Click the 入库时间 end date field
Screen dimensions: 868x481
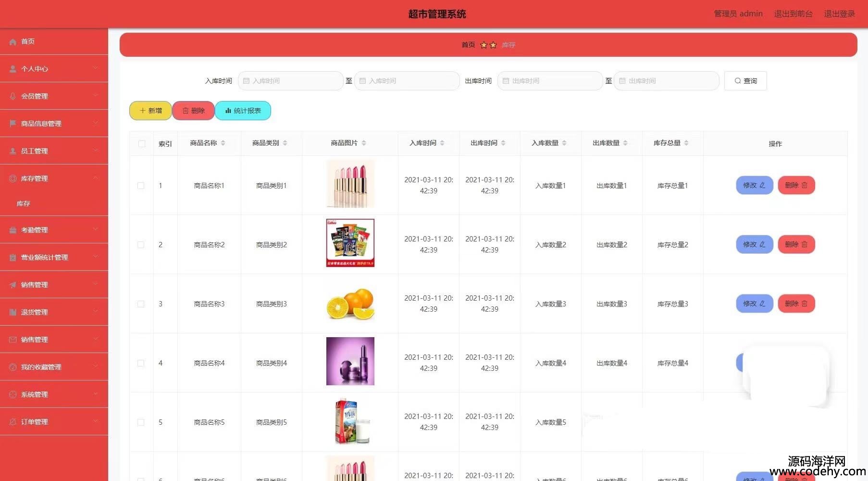click(407, 81)
